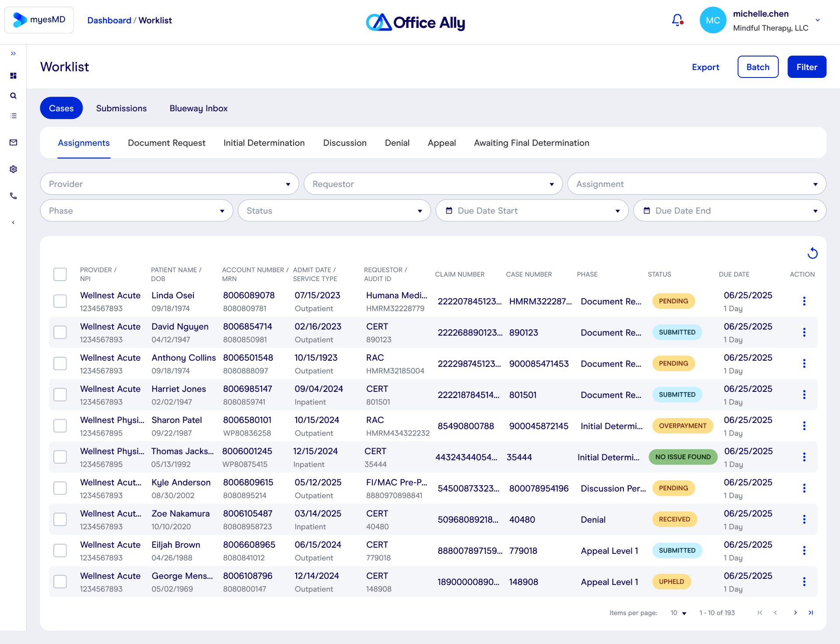Viewport: 840px width, 644px height.
Task: Select the David Nguyen row checkbox
Action: tap(60, 332)
